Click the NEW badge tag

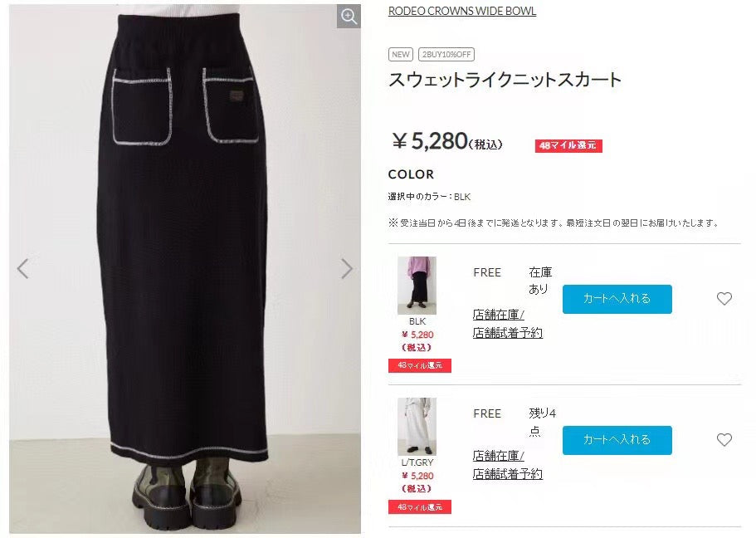pyautogui.click(x=401, y=55)
